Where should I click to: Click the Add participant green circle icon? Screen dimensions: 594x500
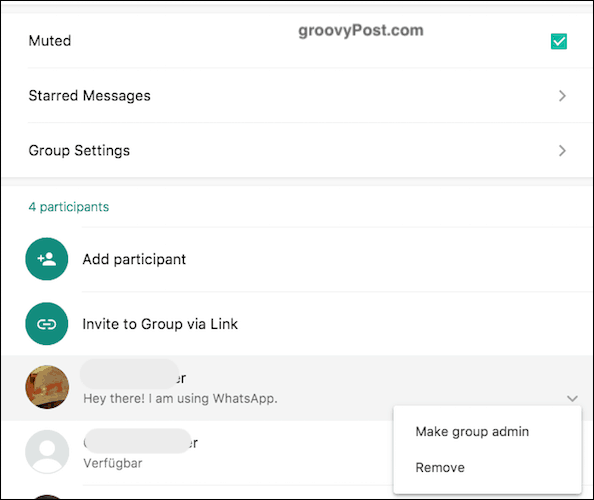click(47, 259)
